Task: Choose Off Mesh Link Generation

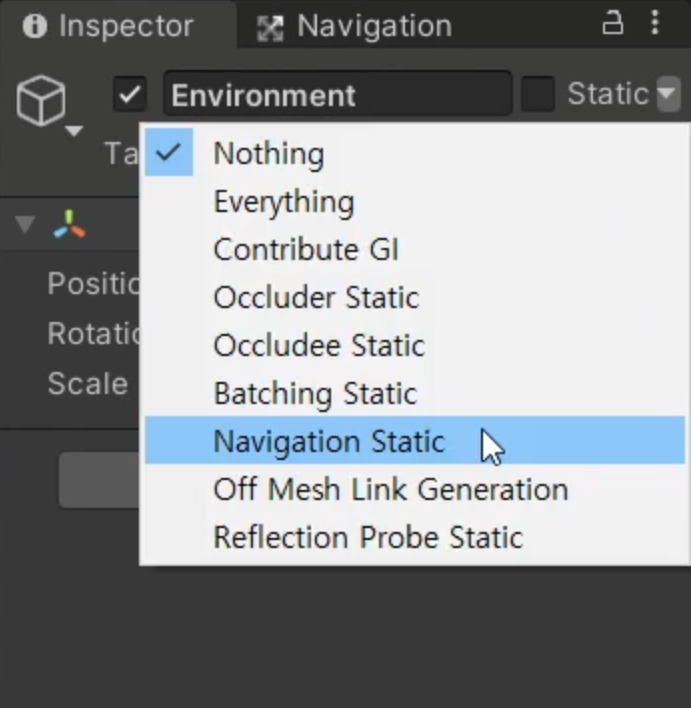Action: [390, 489]
